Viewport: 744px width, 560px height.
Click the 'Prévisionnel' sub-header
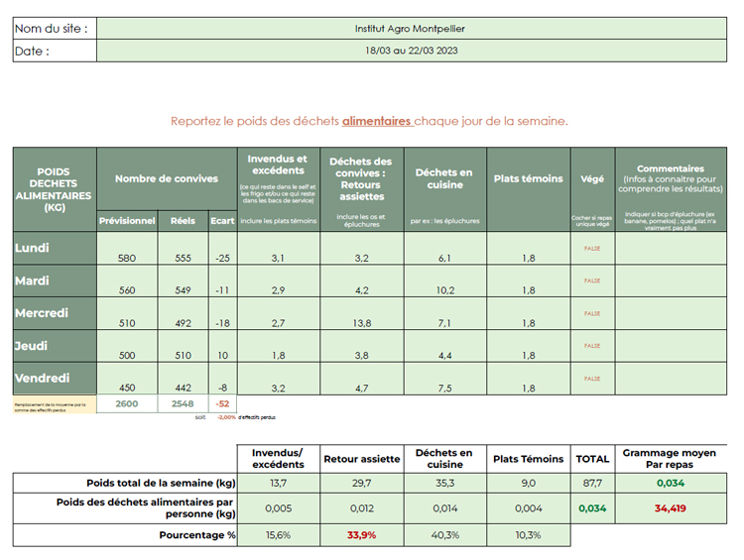(x=127, y=221)
